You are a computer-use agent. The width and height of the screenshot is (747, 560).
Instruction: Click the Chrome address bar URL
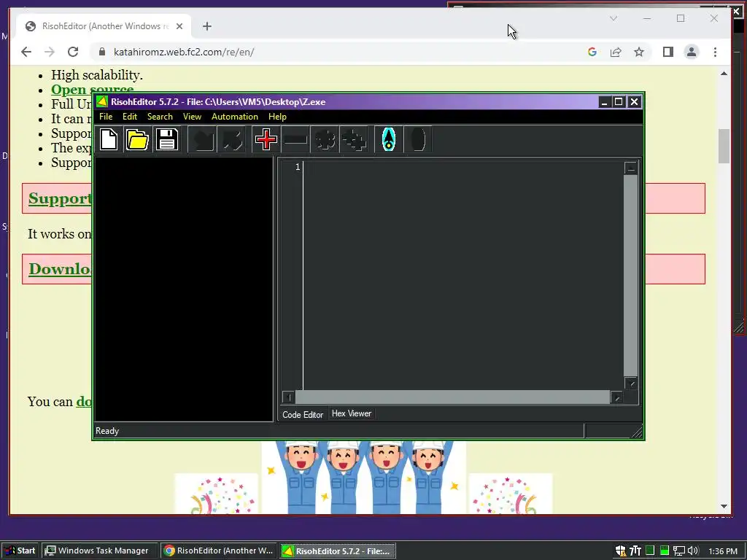click(x=184, y=52)
